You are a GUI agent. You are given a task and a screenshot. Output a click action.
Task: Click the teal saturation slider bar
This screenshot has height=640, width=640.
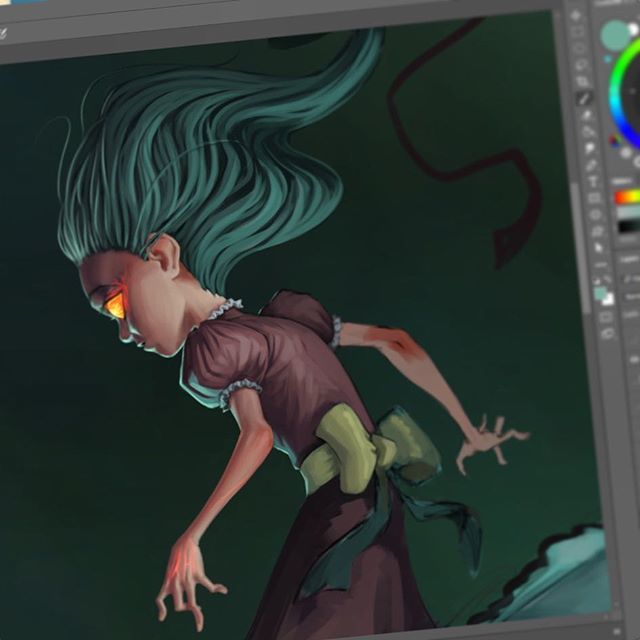(x=629, y=212)
